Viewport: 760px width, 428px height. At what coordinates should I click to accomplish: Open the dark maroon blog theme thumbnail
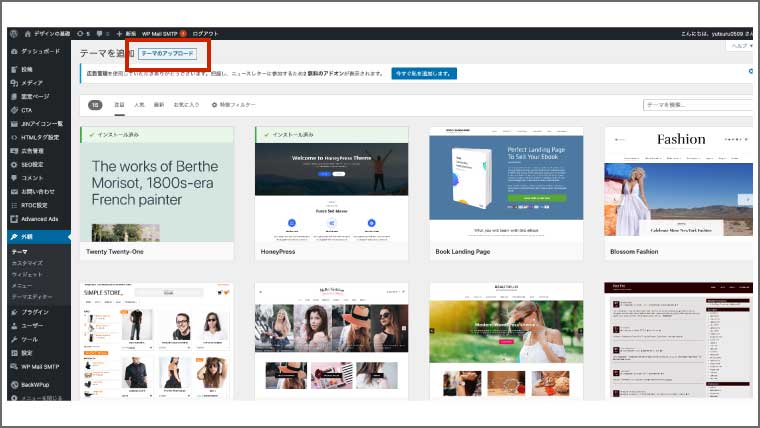(x=679, y=341)
